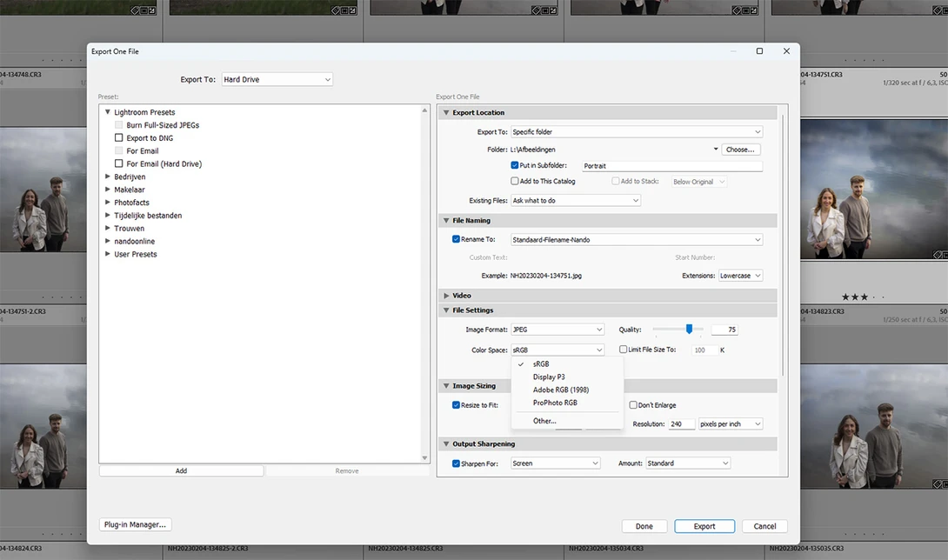Open the Plug-in Manager
This screenshot has width=948, height=560.
pyautogui.click(x=135, y=524)
